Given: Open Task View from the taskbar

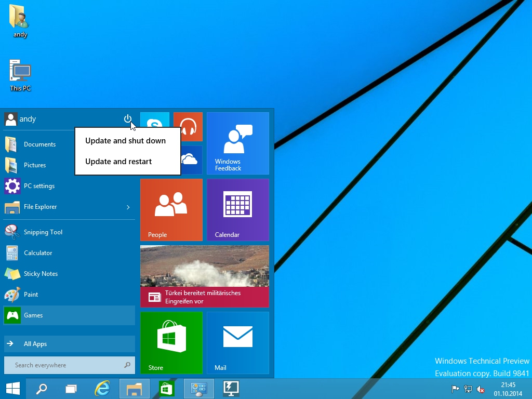Looking at the screenshot, I should (x=71, y=389).
